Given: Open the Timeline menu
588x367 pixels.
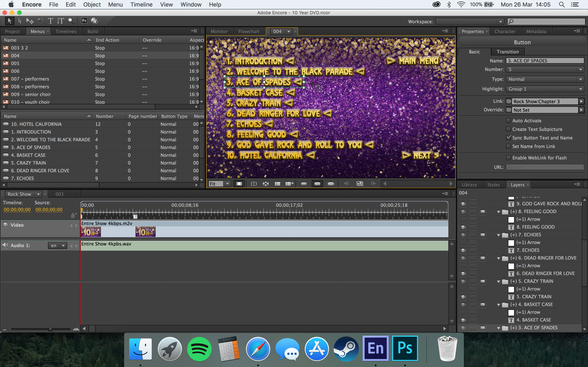Looking at the screenshot, I should (x=141, y=5).
